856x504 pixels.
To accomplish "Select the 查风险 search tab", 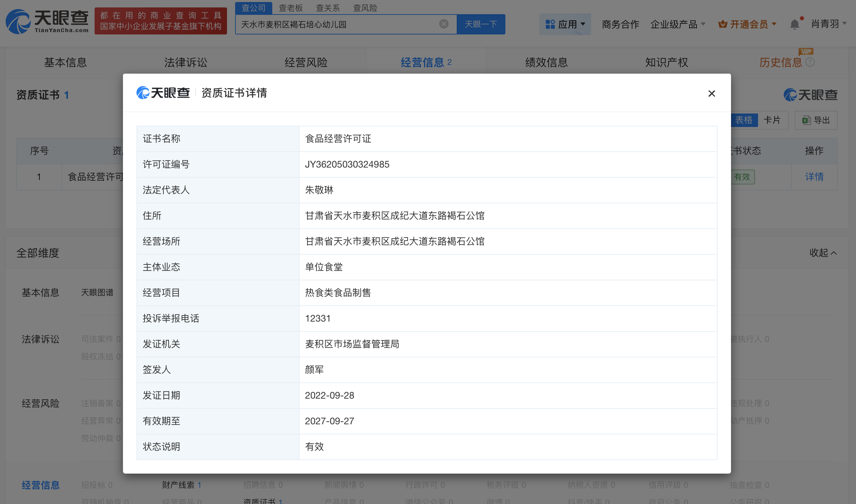I will 365,7.
